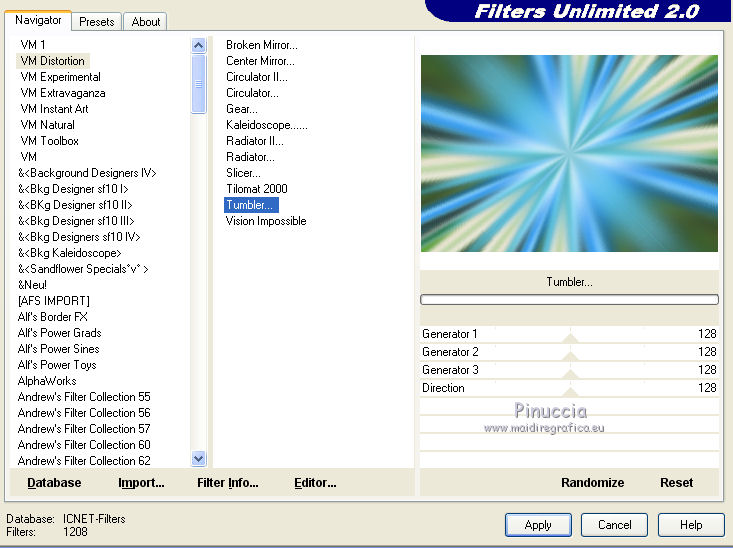Click the Tumbler filter preview image
The height and width of the screenshot is (548, 733).
(569, 153)
